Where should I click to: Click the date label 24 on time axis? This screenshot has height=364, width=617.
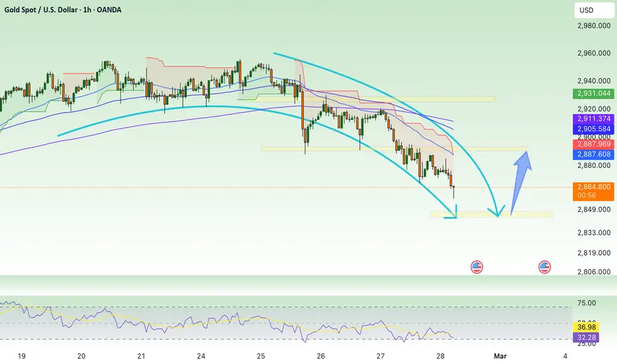pos(201,356)
